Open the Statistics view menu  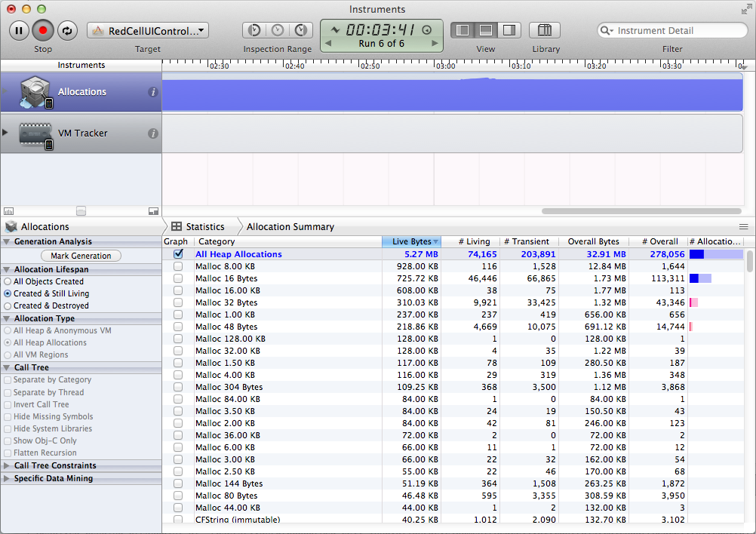coord(198,226)
